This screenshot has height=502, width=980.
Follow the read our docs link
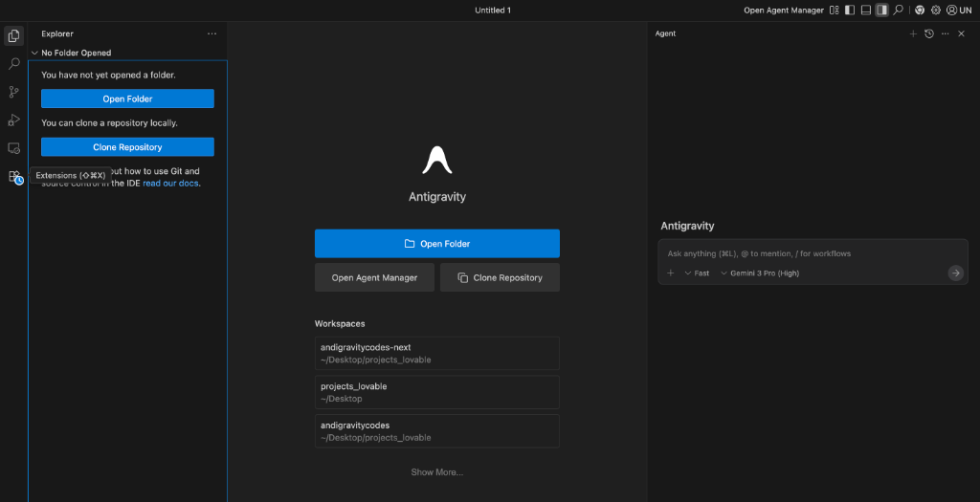[x=170, y=184]
